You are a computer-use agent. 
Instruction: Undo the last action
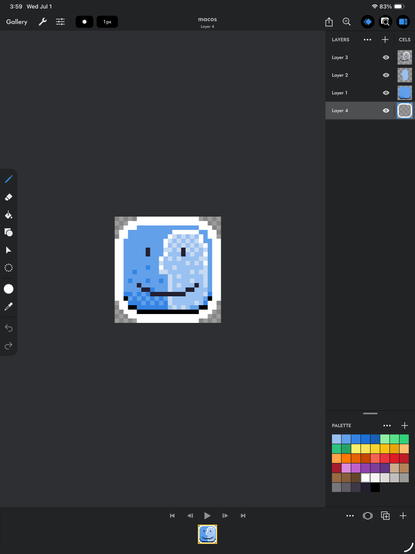[8, 328]
